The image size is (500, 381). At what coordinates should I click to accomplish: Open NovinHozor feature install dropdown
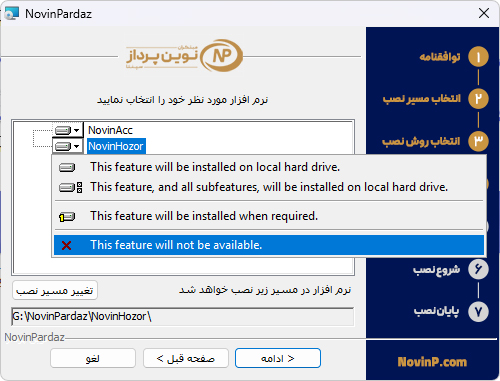[68, 146]
